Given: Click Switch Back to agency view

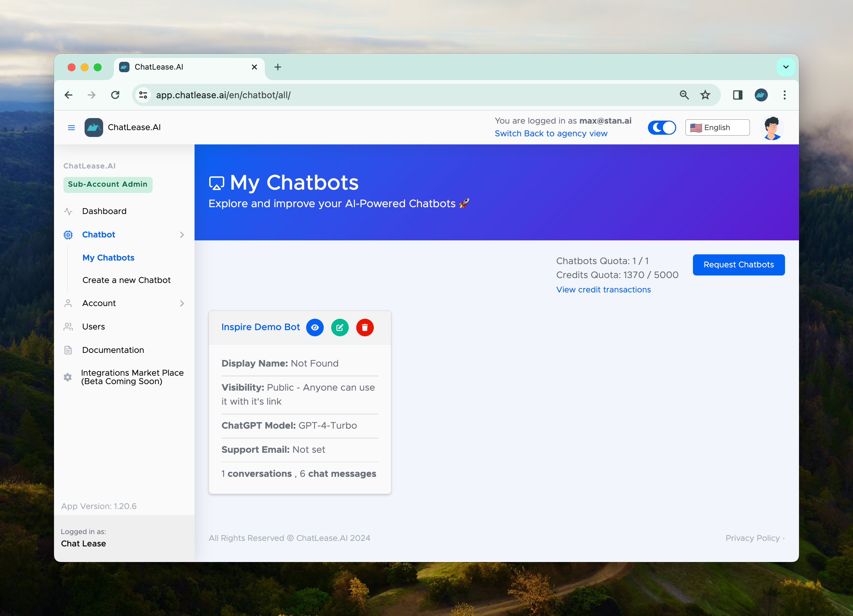Looking at the screenshot, I should (551, 133).
